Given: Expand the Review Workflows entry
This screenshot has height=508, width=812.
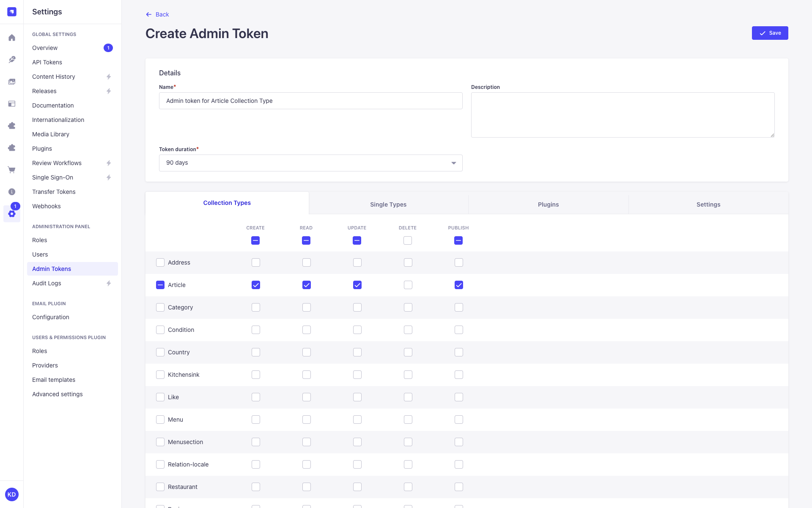Looking at the screenshot, I should click(109, 163).
